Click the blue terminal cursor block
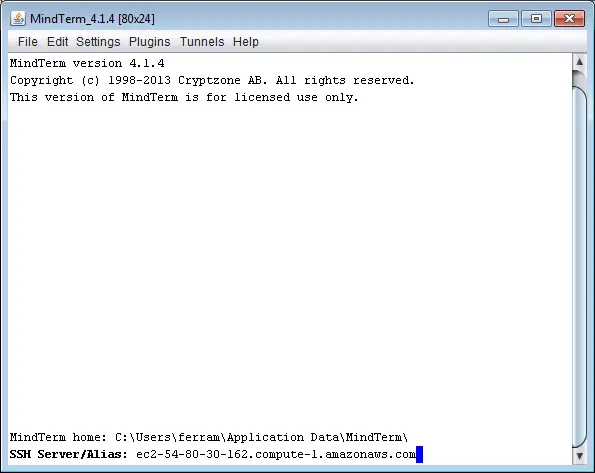Image resolution: width=595 pixels, height=473 pixels. [419, 454]
